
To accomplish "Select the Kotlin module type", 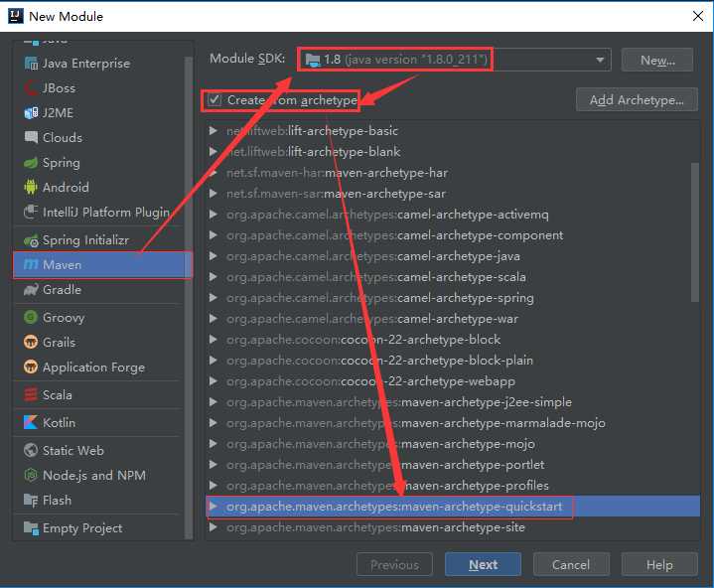I will click(99, 422).
